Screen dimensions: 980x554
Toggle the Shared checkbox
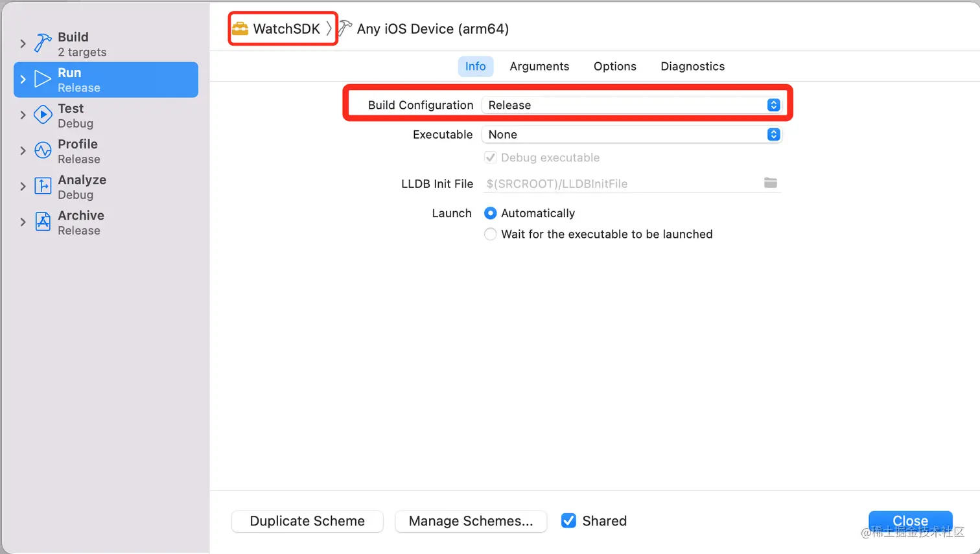[x=568, y=520]
